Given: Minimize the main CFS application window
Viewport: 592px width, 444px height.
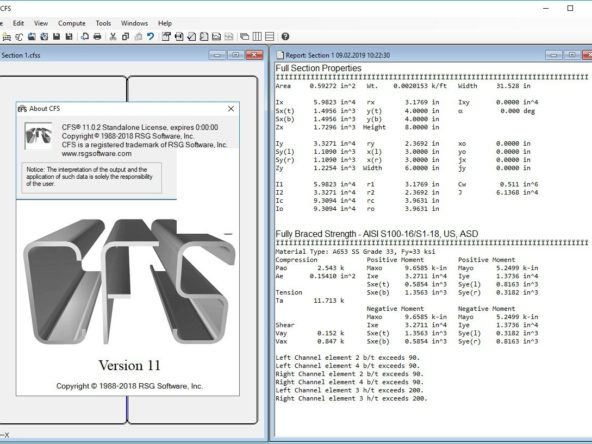Looking at the screenshot, I should point(546,8).
